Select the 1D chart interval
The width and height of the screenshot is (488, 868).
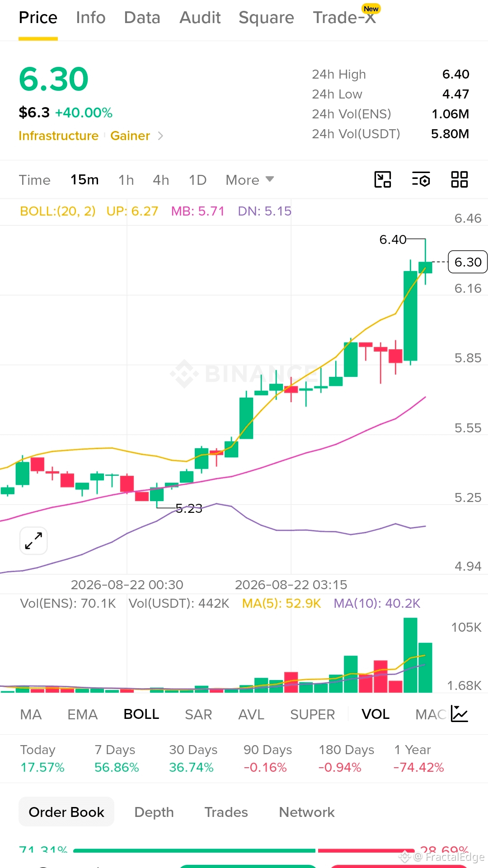click(x=197, y=180)
